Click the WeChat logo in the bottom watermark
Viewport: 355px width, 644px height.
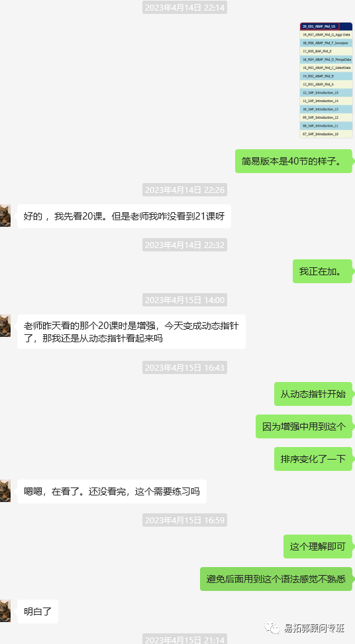click(272, 628)
